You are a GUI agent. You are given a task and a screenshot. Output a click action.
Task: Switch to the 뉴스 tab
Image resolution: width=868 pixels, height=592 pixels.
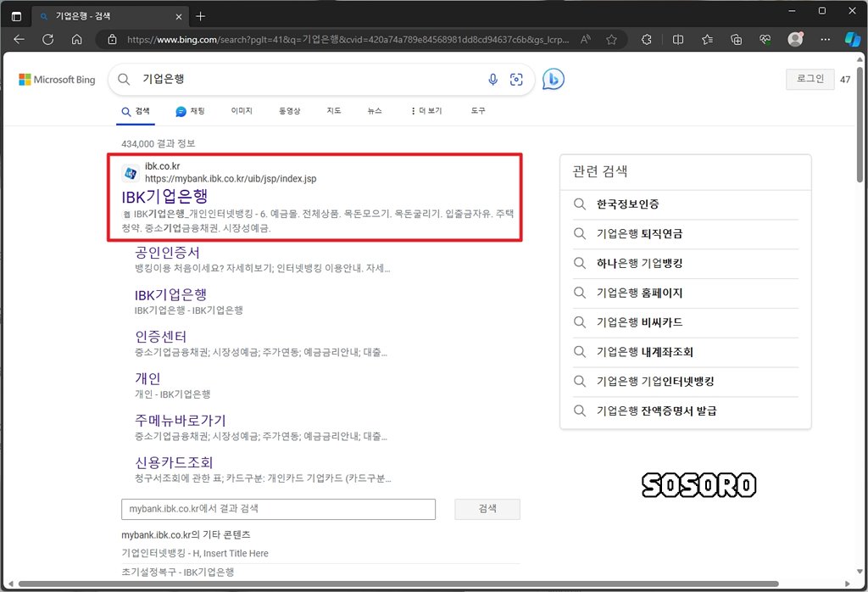pyautogui.click(x=375, y=111)
